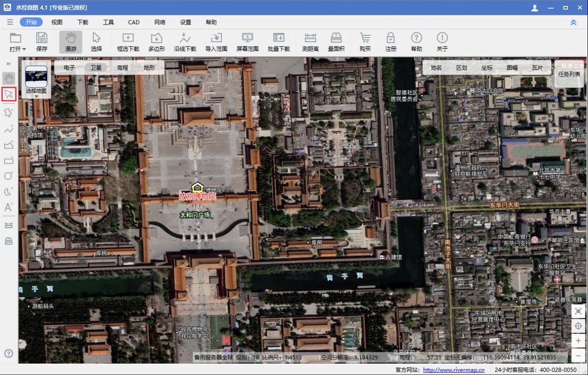
Task: Click the locate crosshair icon on map
Action: click(578, 326)
